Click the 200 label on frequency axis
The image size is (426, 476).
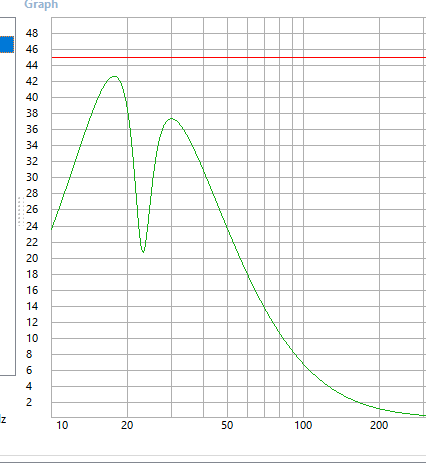coord(379,425)
